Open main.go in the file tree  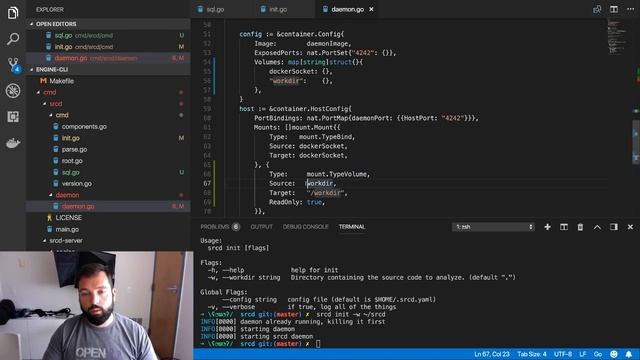tap(108, 229)
